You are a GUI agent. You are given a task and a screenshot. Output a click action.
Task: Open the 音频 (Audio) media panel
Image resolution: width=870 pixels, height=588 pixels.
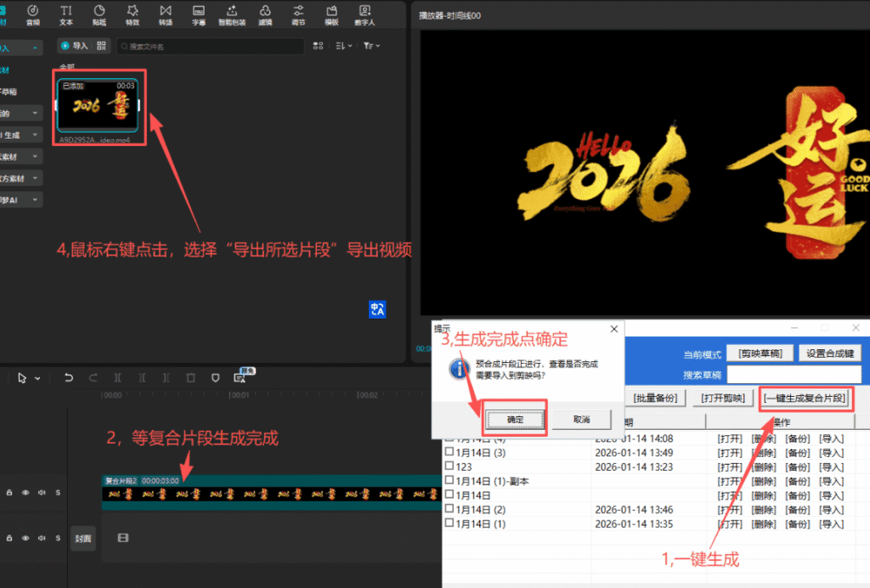pos(32,14)
